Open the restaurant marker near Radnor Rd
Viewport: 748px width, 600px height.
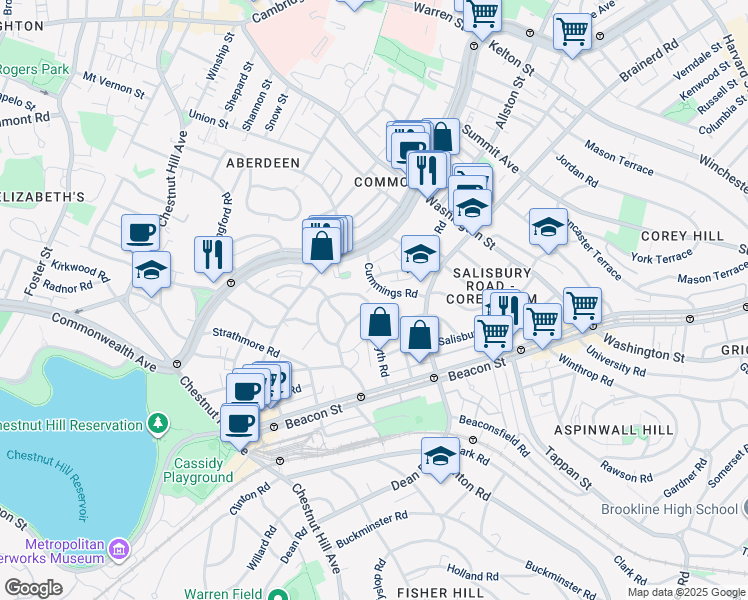[x=213, y=255]
